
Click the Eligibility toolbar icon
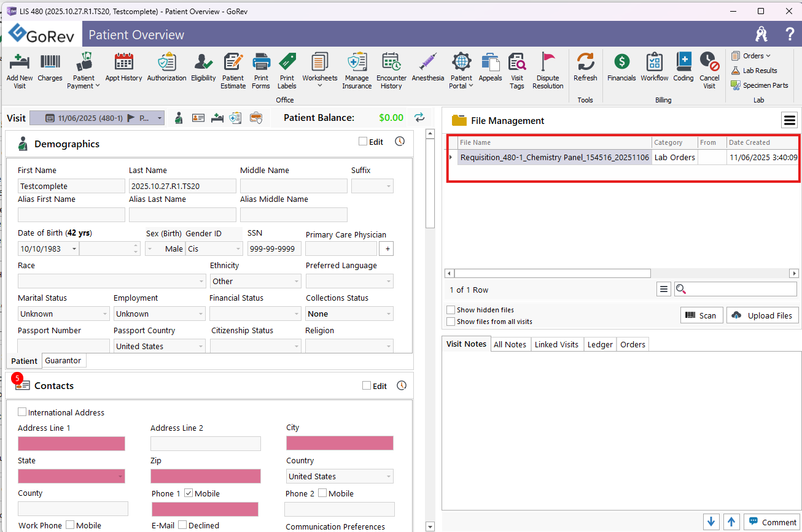coord(203,62)
